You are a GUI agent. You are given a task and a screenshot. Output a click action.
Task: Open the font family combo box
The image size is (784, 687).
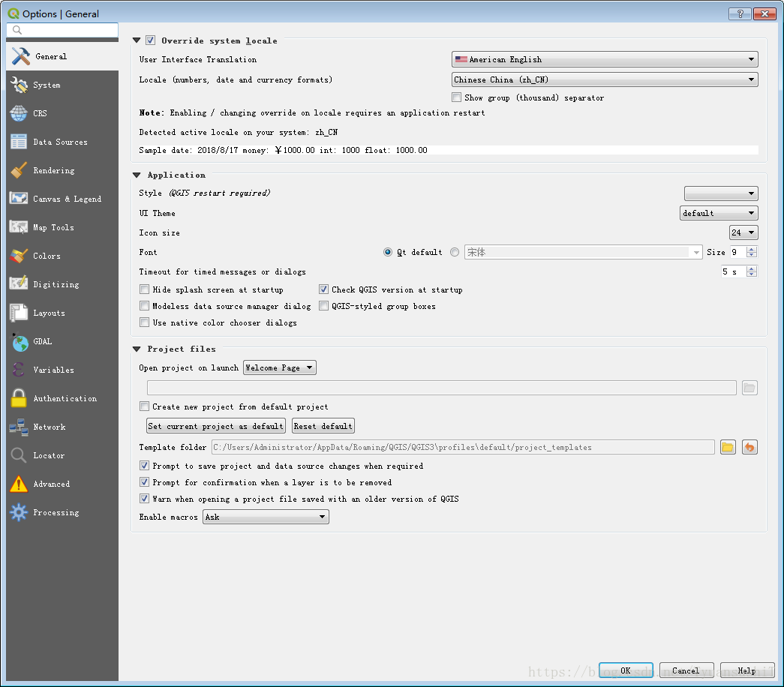tap(583, 252)
